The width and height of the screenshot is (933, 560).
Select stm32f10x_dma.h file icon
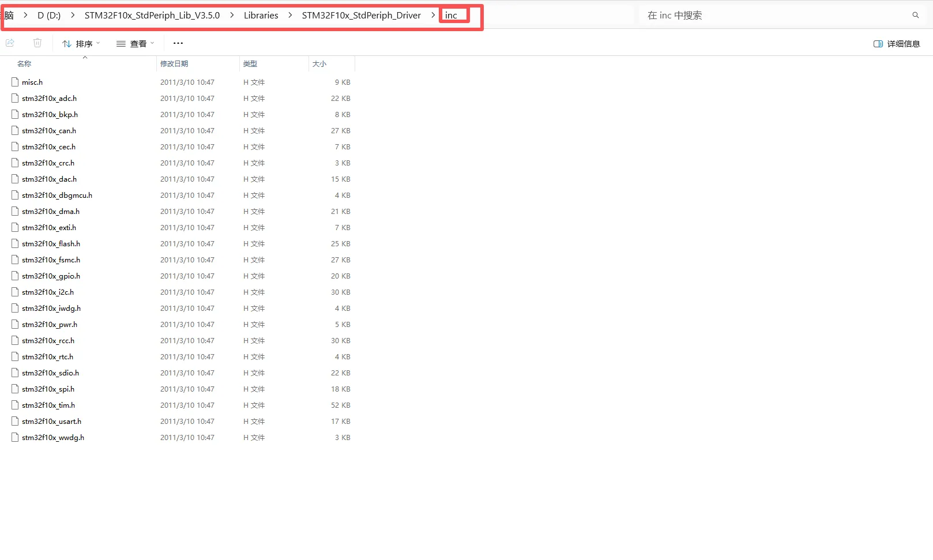coord(15,212)
